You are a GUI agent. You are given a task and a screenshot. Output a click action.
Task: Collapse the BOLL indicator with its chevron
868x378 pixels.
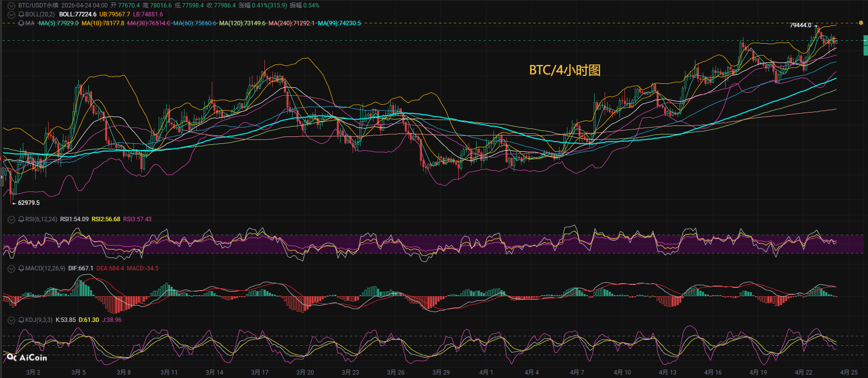click(11, 14)
